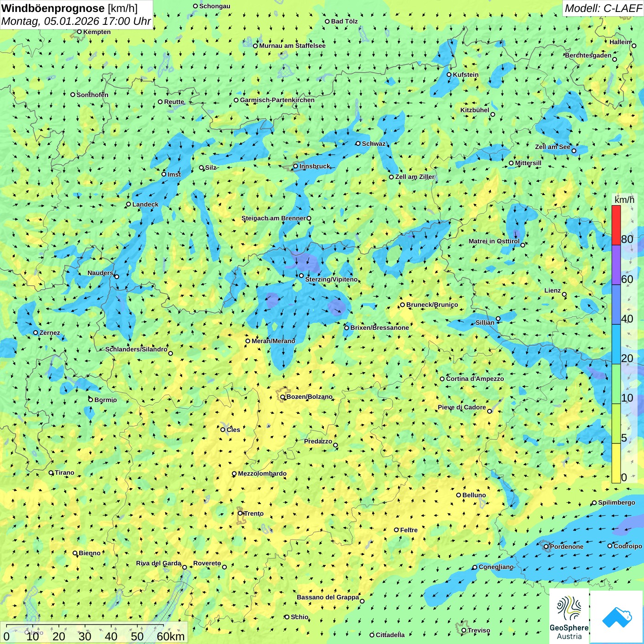Select the yellow 0–5 legend segment
This screenshot has width=644, height=644.
[616, 463]
